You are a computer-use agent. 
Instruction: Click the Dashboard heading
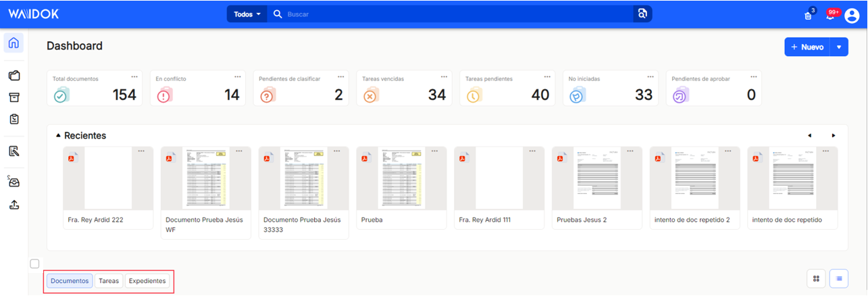(x=74, y=46)
